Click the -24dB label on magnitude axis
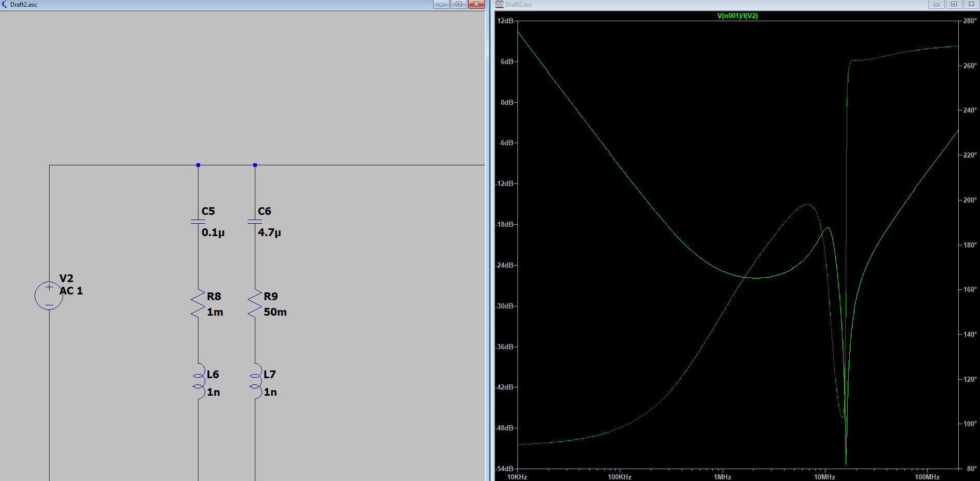The width and height of the screenshot is (980, 481). click(x=504, y=265)
